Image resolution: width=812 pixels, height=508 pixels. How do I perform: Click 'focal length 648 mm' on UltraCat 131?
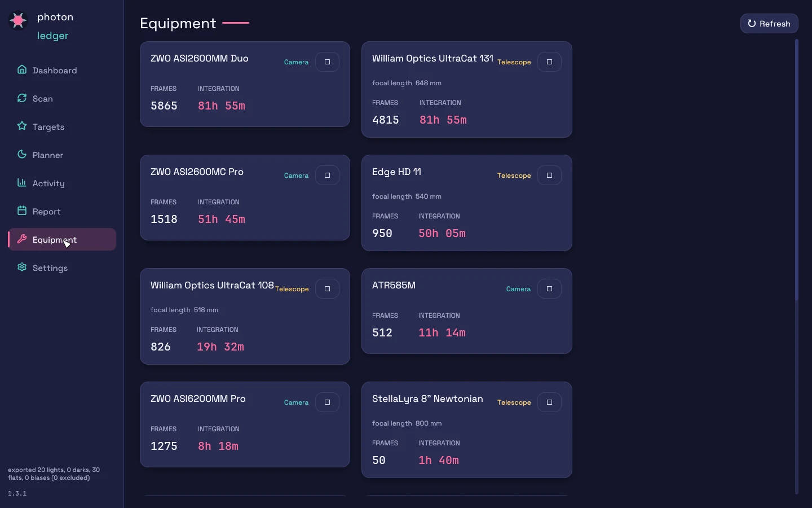pos(407,83)
